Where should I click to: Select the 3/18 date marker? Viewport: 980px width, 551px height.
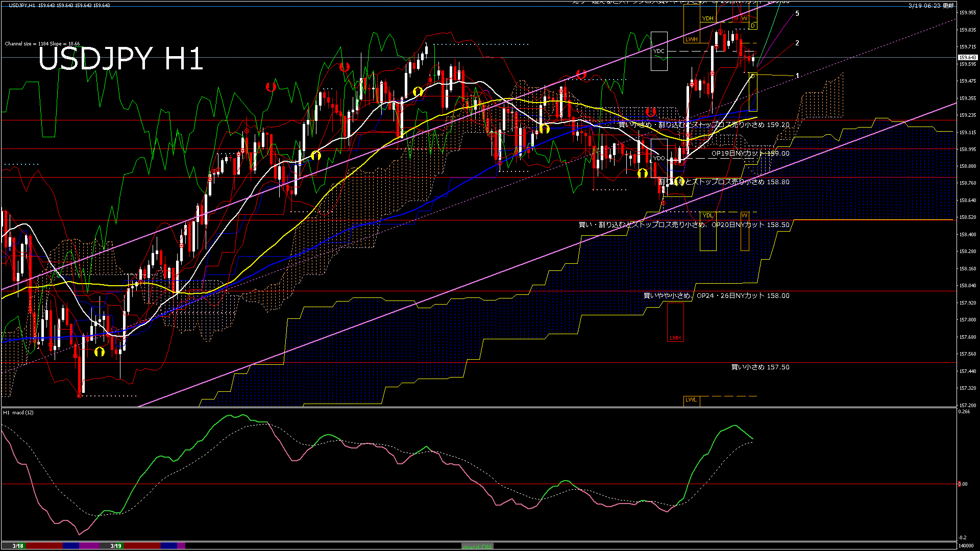(x=18, y=546)
